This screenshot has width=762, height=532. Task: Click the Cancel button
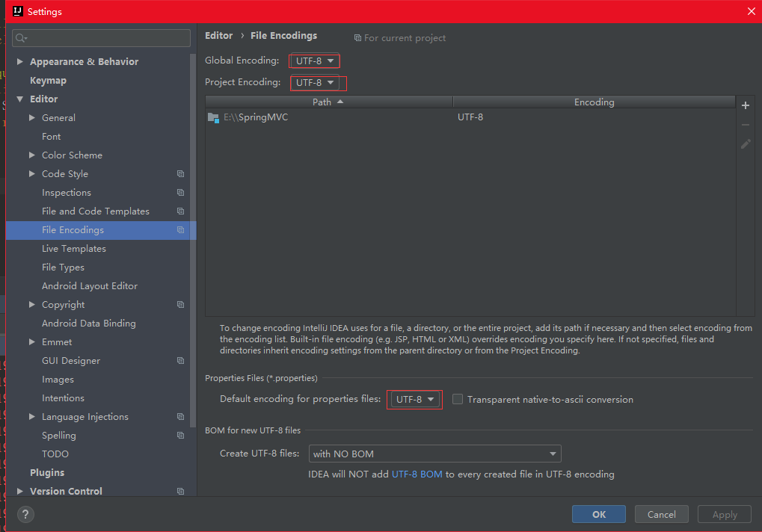(661, 515)
